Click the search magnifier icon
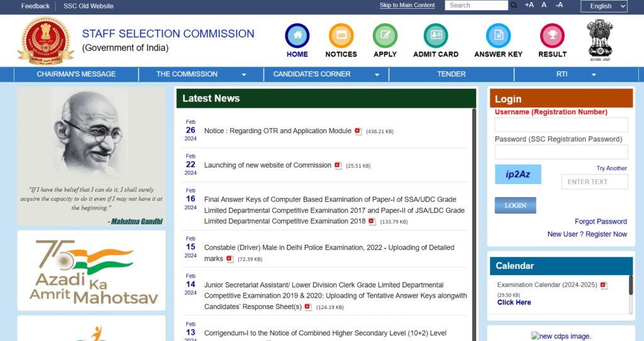This screenshot has width=644, height=341. 514,5
